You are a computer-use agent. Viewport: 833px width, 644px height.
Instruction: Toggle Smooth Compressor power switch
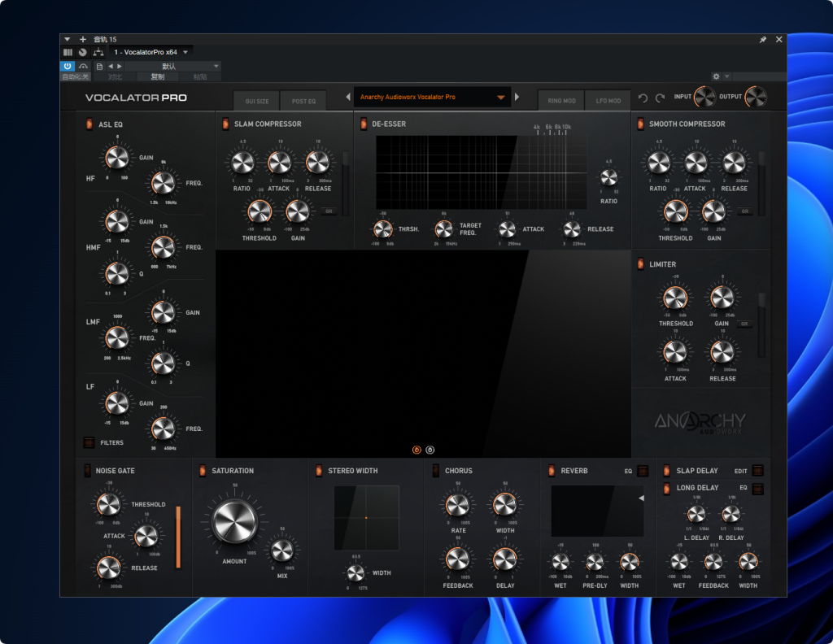tap(640, 124)
